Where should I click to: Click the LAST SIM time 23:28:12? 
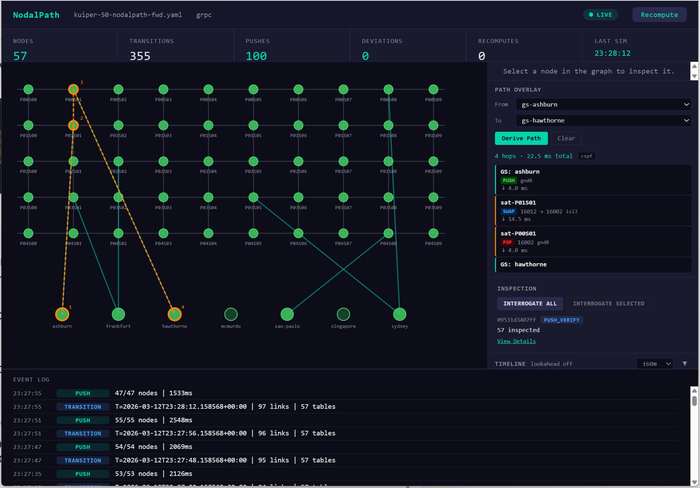(x=612, y=53)
